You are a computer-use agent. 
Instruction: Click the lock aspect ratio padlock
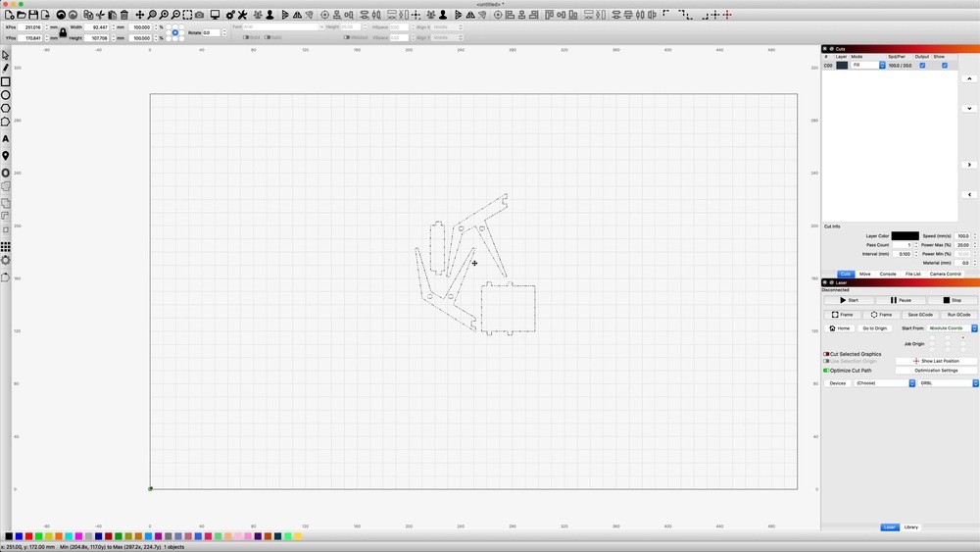(x=63, y=32)
